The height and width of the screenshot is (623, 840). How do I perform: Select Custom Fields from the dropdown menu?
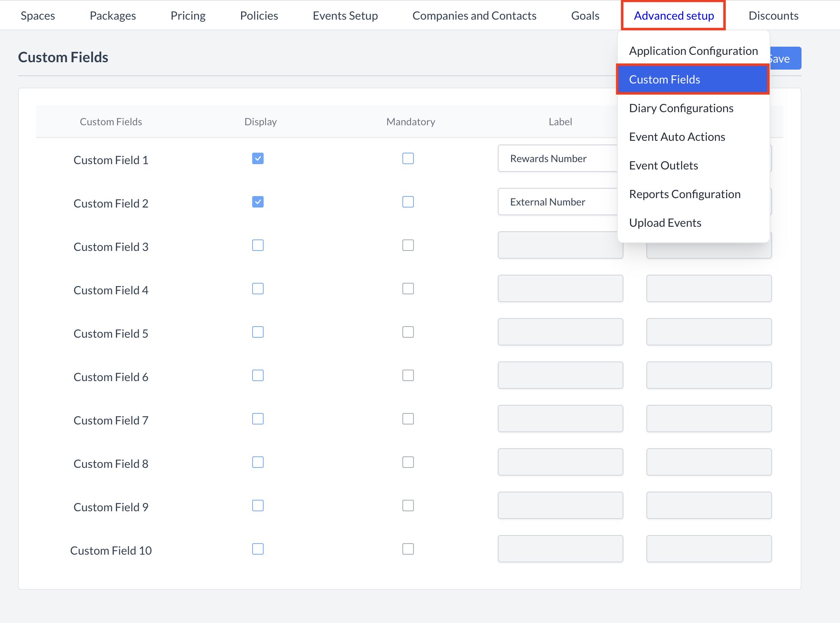(x=664, y=79)
